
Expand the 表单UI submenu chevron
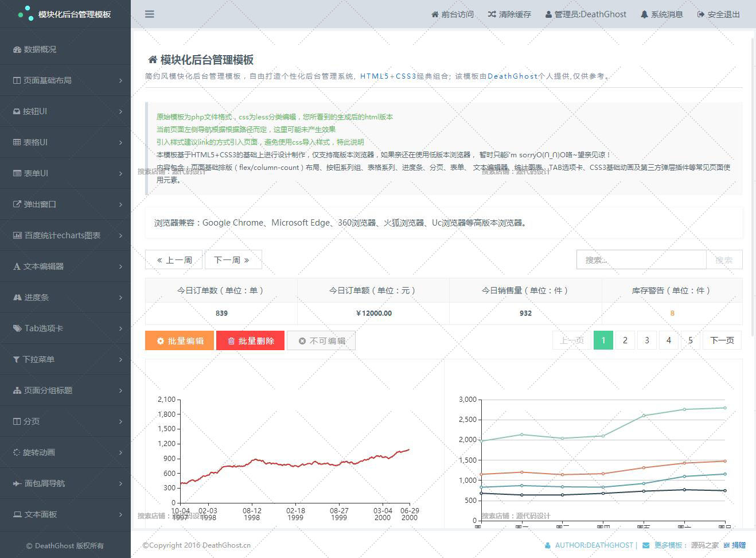[x=120, y=173]
